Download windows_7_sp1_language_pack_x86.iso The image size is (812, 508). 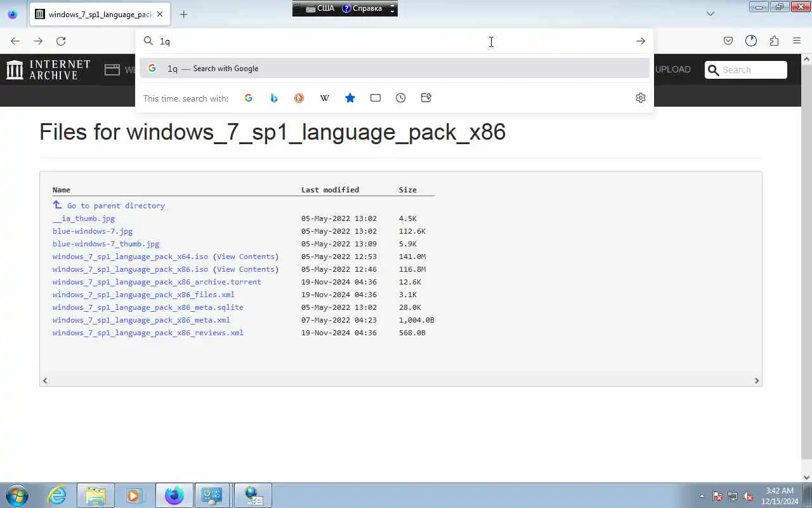coord(130,269)
